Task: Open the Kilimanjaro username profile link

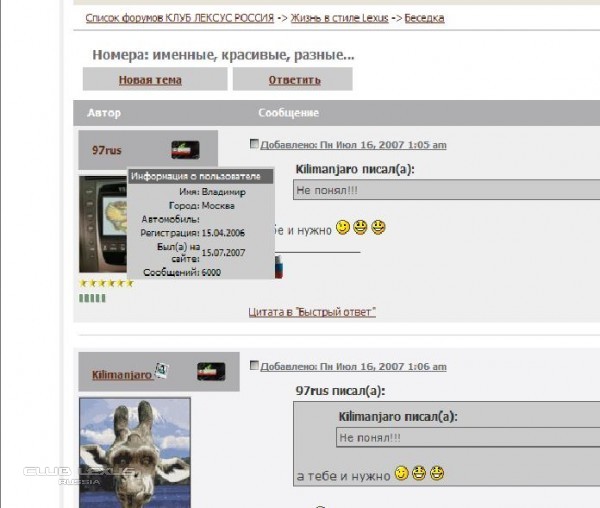Action: (x=122, y=375)
